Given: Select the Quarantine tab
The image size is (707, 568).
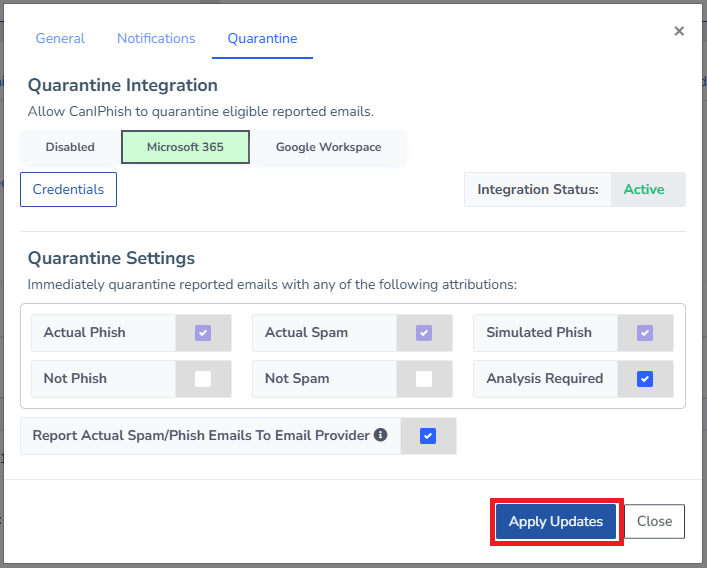Looking at the screenshot, I should [x=262, y=39].
